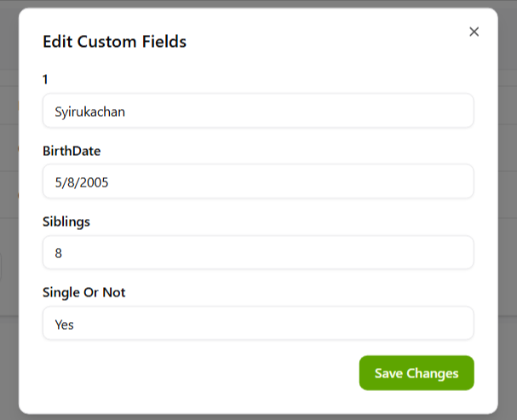Viewport: 517px width, 420px height.
Task: Click the Syirukachan text value
Action: (90, 111)
